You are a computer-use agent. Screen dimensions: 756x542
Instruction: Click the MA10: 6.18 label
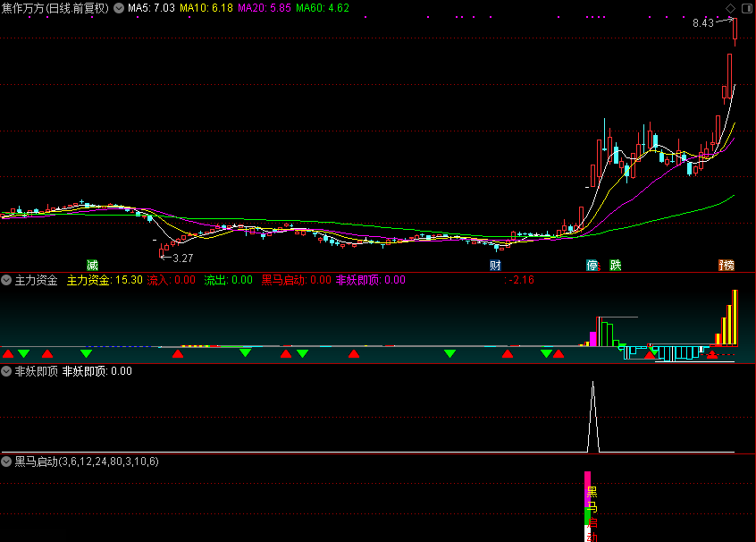(x=206, y=8)
